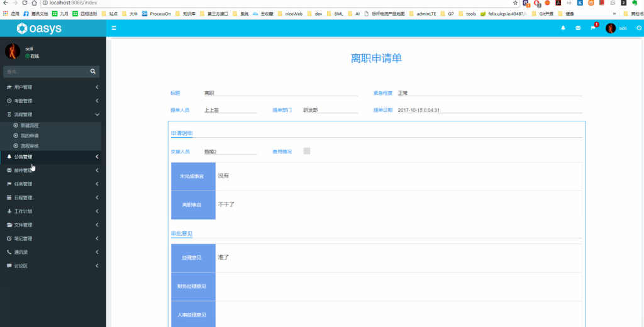
Task: Expand 用户管理 with its chevron arrow
Action: (97, 87)
